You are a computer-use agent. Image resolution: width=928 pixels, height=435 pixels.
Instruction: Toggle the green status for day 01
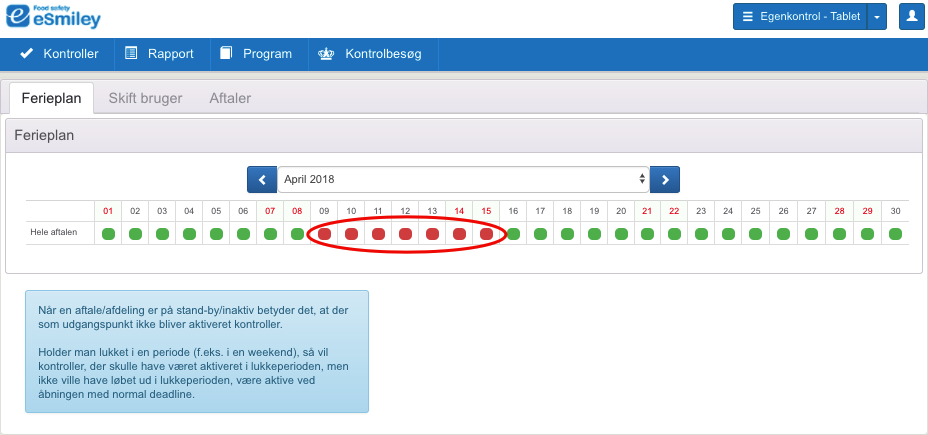pyautogui.click(x=108, y=234)
